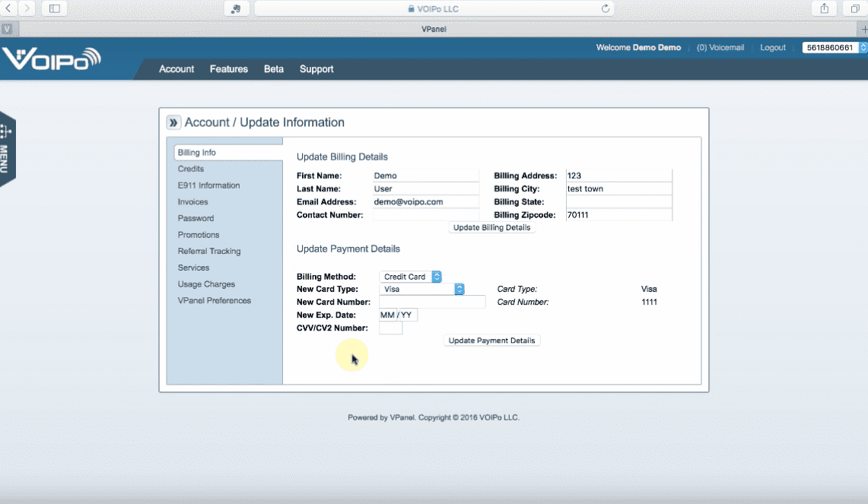Viewport: 868px width, 504px height.
Task: Toggle Safari sidebar button
Action: coord(54,8)
